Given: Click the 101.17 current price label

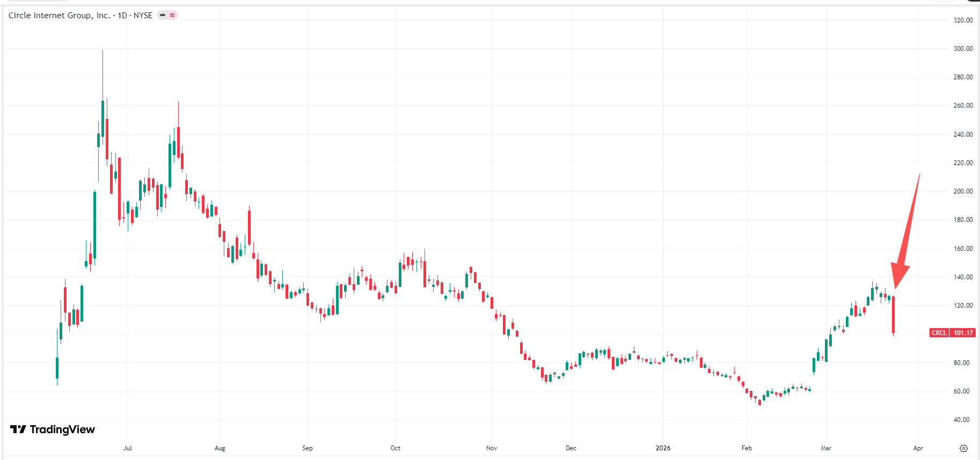Looking at the screenshot, I should coord(963,333).
